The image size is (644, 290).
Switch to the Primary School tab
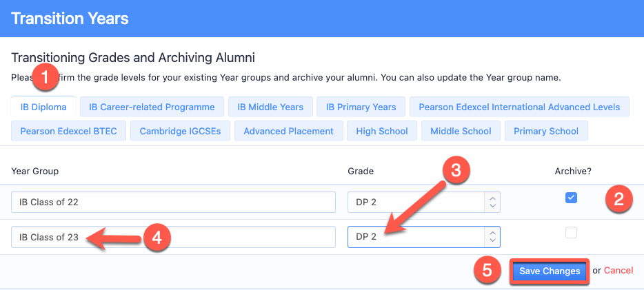tap(546, 132)
